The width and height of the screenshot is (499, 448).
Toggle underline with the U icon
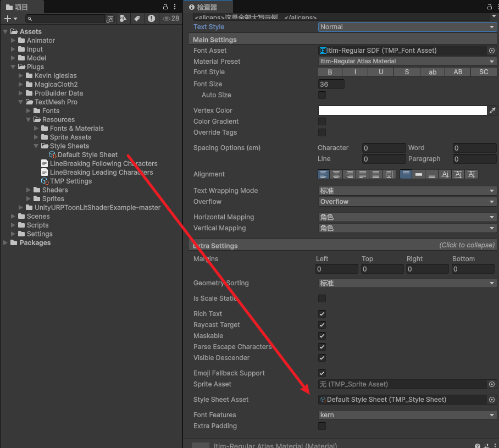coord(380,71)
